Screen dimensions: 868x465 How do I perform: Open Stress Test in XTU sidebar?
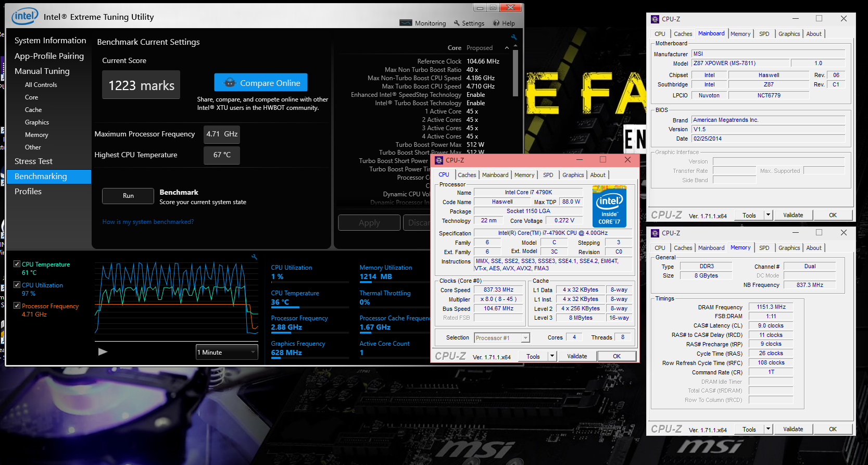[x=33, y=161]
